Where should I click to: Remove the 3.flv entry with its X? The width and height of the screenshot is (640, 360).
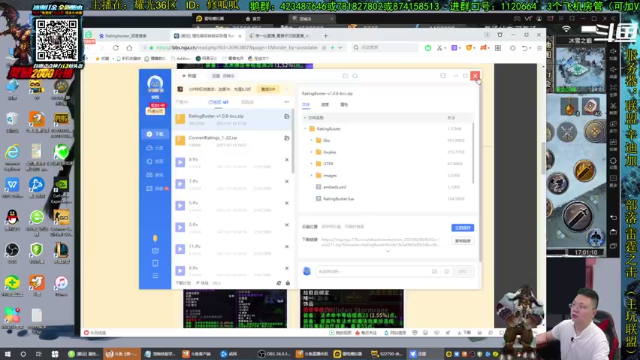pyautogui.click(x=287, y=225)
